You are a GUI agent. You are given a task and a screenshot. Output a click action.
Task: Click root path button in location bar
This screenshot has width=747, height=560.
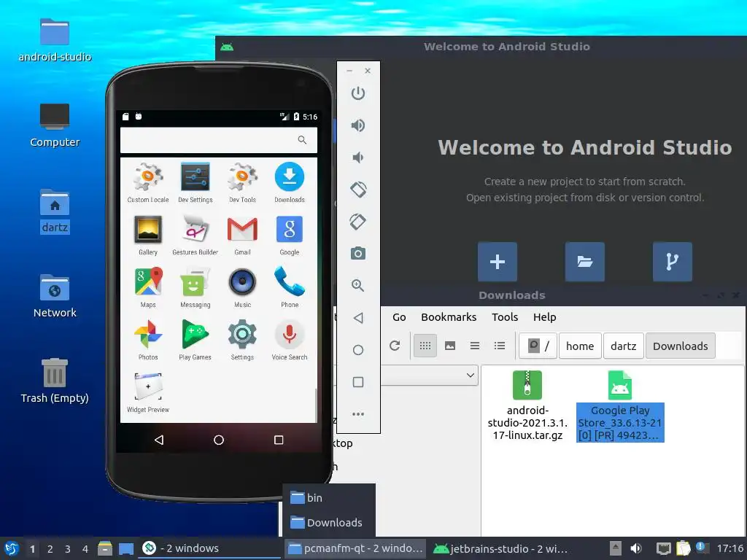pyautogui.click(x=538, y=346)
